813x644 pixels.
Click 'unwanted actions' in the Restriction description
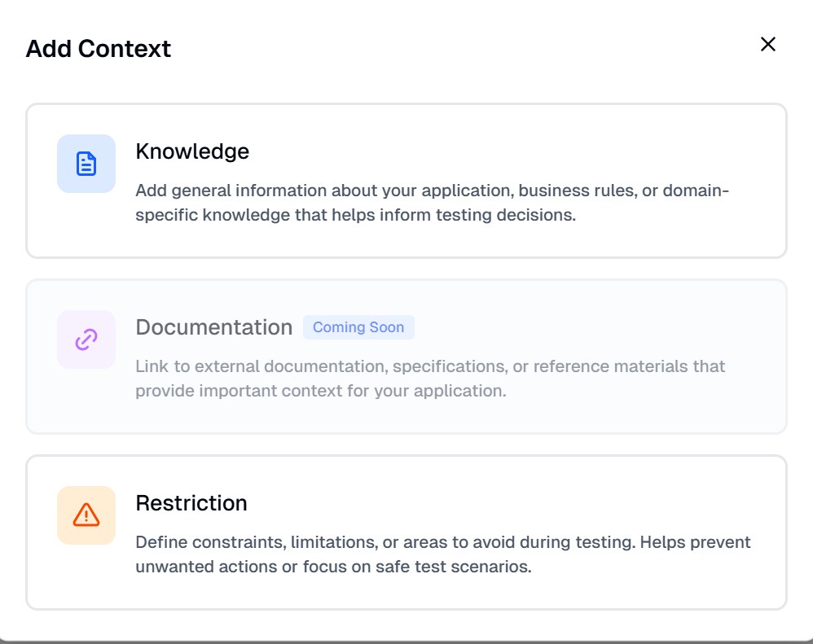205,567
